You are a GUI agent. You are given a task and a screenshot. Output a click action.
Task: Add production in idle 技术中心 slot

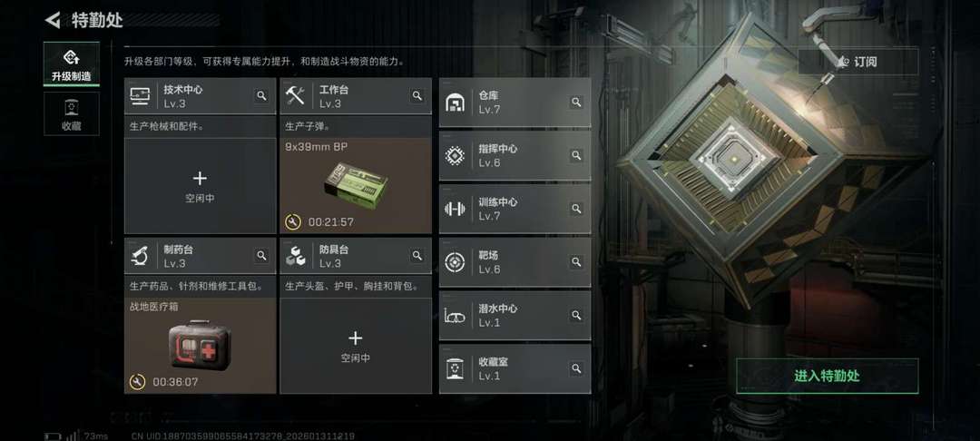coord(200,186)
